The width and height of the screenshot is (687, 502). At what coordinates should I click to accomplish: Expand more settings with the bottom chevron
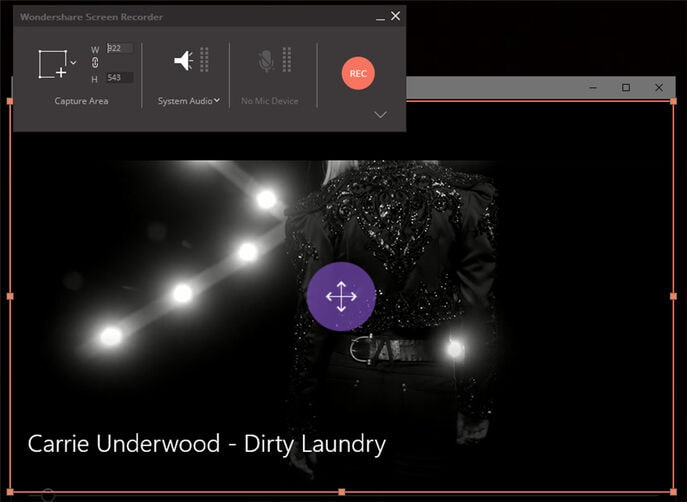[x=380, y=115]
